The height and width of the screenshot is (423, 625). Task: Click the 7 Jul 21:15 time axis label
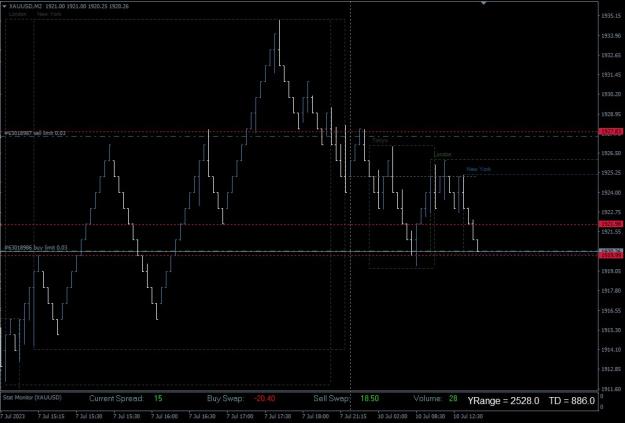354,416
